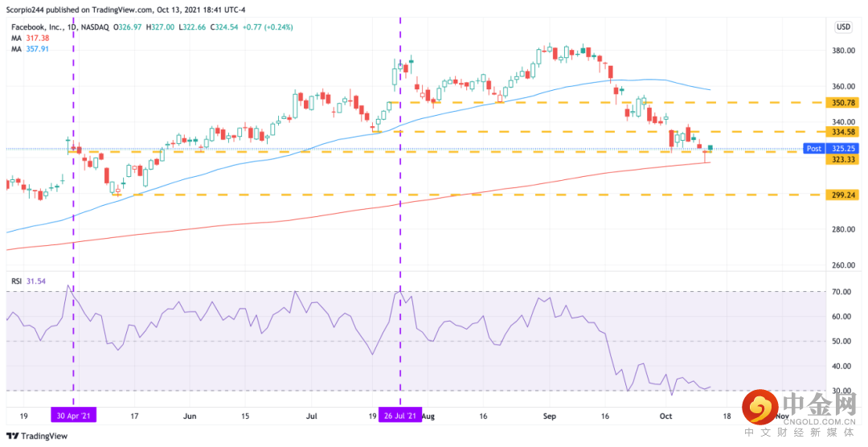Screen dimensions: 868x447
Task: Click the 350.78 price level label
Action: coord(844,102)
